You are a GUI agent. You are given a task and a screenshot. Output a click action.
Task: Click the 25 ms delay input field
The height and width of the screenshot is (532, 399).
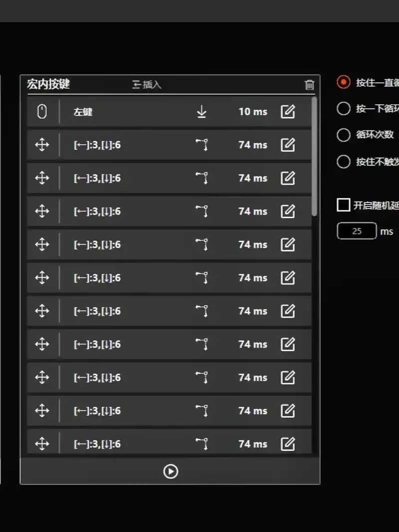(357, 231)
